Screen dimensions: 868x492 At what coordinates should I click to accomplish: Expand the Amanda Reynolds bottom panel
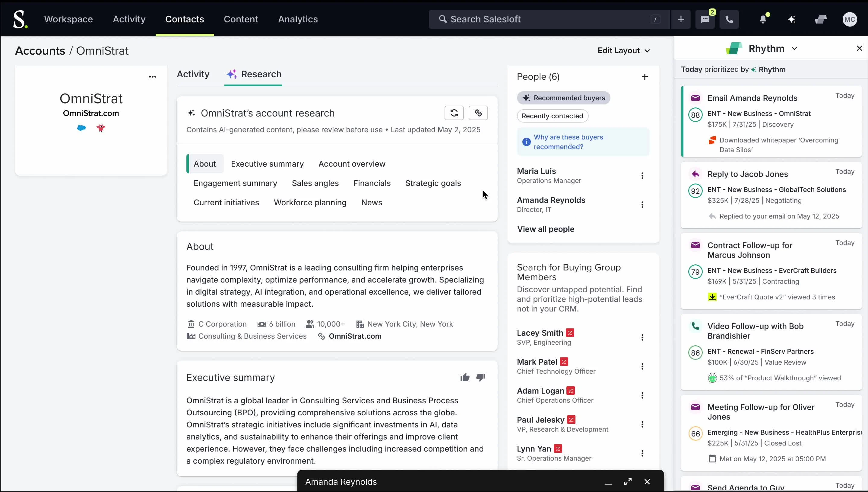(628, 482)
